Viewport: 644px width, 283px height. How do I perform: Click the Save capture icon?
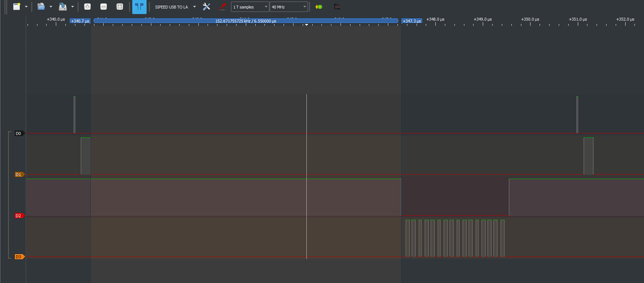[63, 6]
